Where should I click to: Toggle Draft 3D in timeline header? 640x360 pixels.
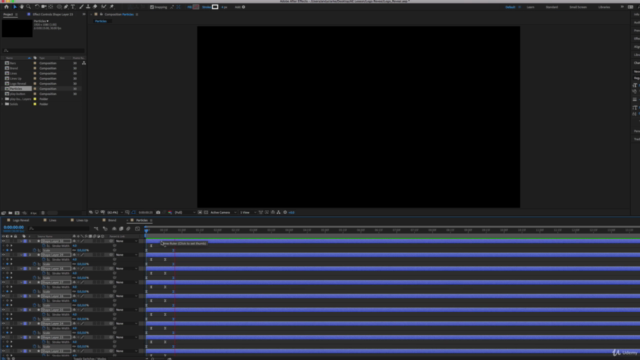(105, 229)
